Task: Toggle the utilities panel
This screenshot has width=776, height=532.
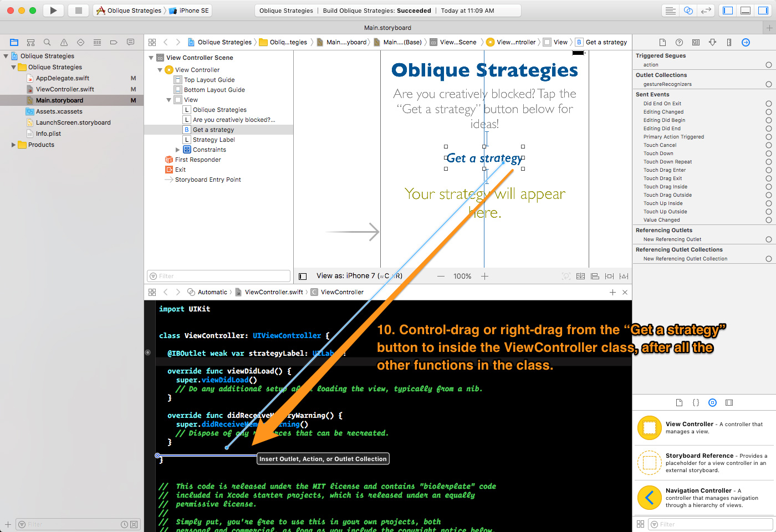Action: (x=763, y=11)
